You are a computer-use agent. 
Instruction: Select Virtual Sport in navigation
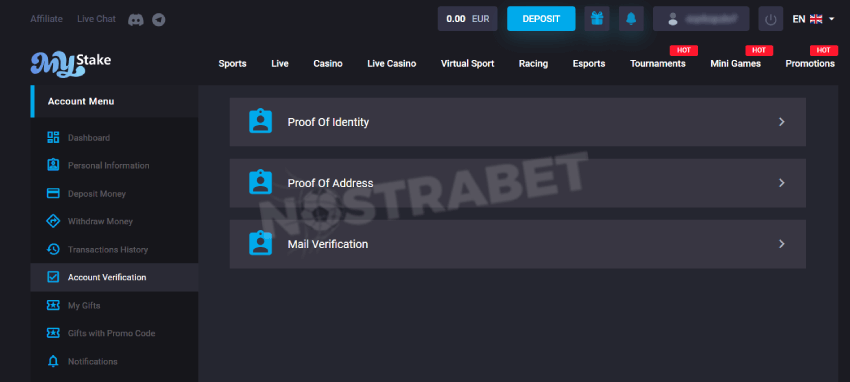[x=467, y=64]
